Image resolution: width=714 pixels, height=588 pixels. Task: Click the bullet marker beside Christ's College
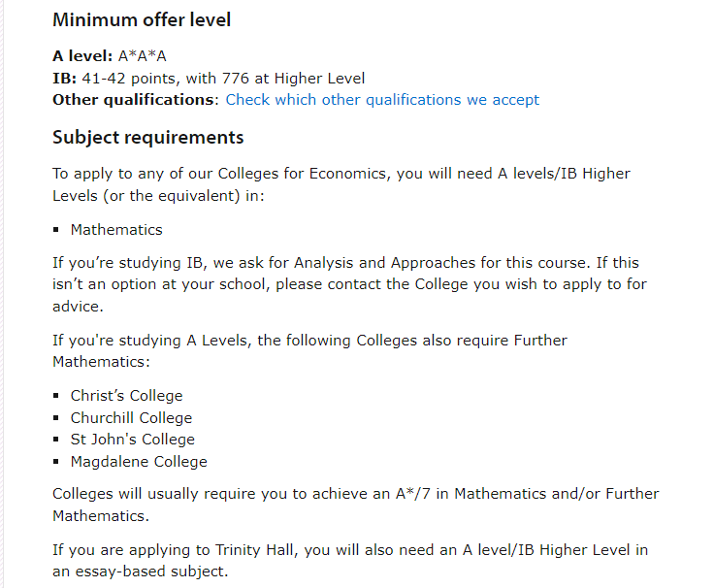pos(56,395)
